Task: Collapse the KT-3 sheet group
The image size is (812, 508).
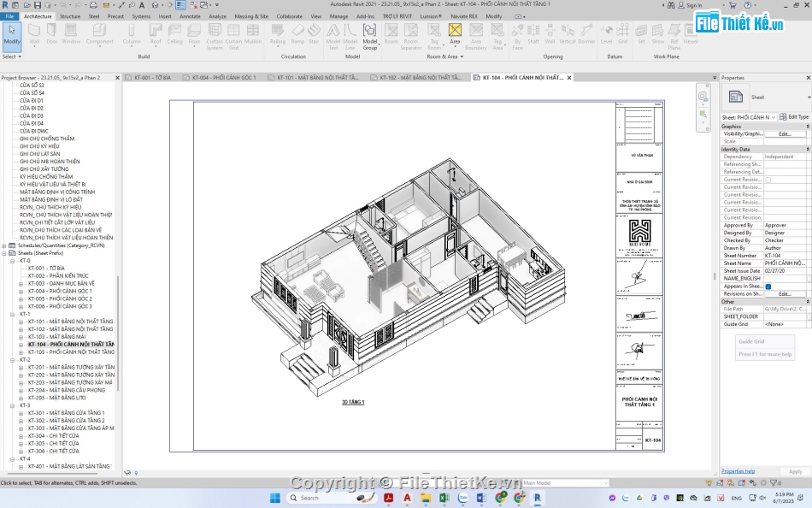Action: 13,405
